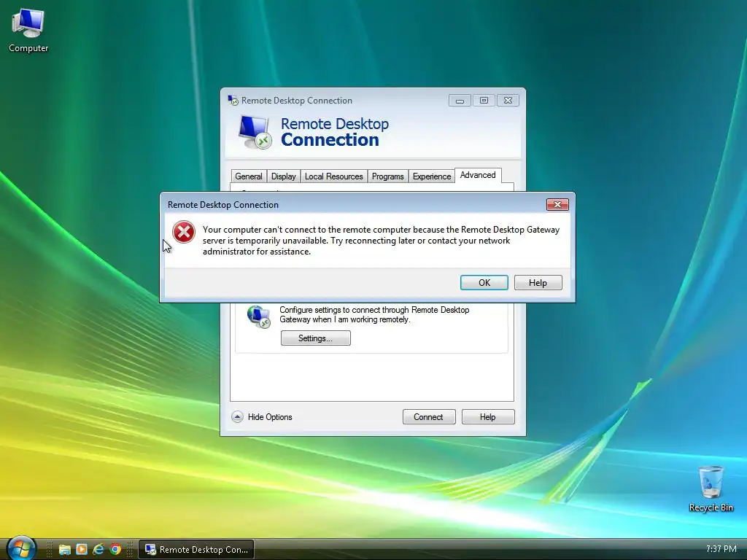Click Help in the error dialog
Image resolution: width=747 pixels, height=560 pixels.
(538, 282)
